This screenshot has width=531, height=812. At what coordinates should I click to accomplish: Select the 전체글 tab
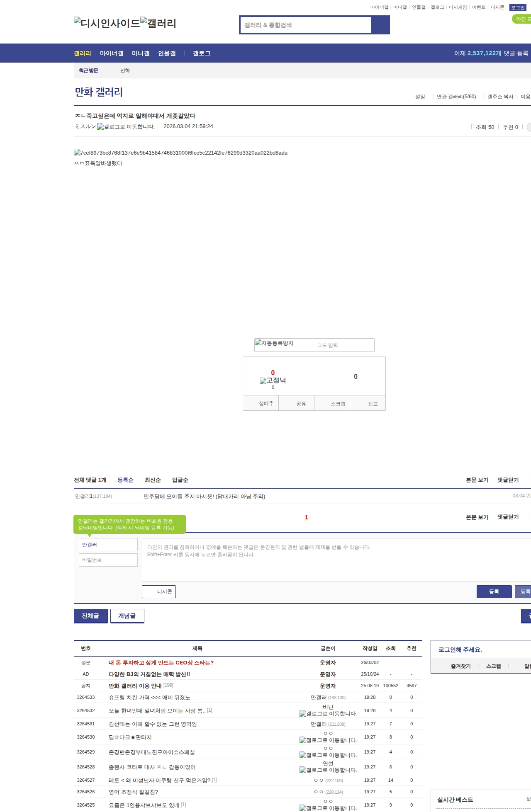90,616
